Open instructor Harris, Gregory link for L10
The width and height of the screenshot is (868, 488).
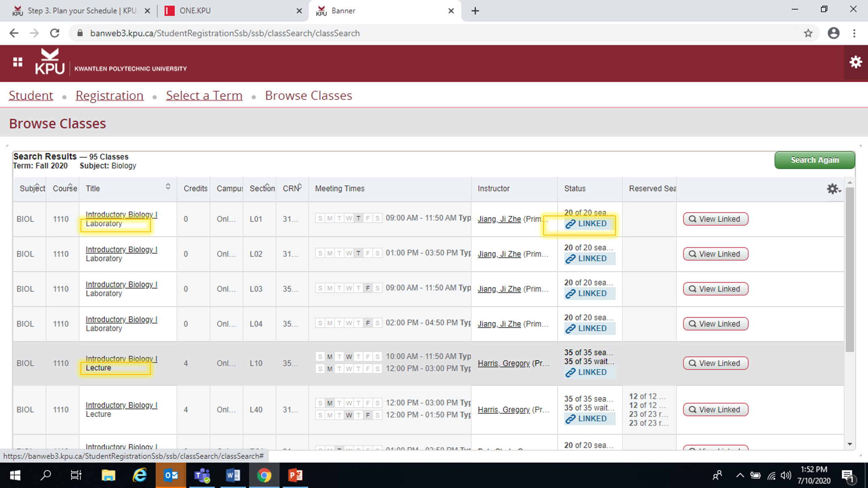503,364
